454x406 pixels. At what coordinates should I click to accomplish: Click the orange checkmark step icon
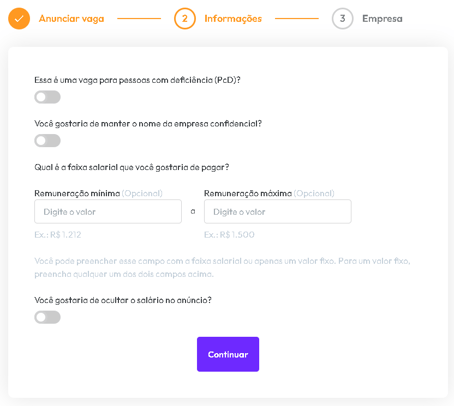pyautogui.click(x=19, y=19)
